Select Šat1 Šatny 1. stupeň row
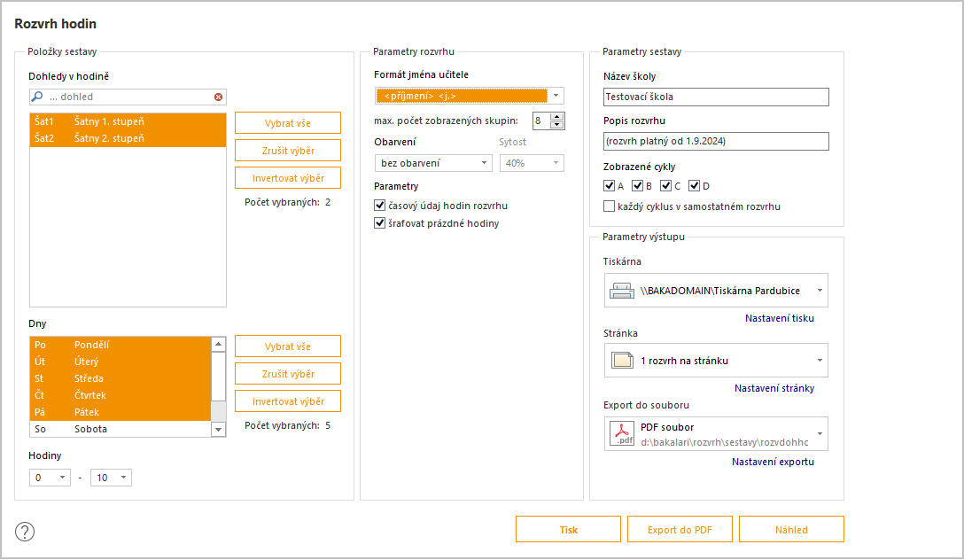The image size is (964, 560). (128, 121)
